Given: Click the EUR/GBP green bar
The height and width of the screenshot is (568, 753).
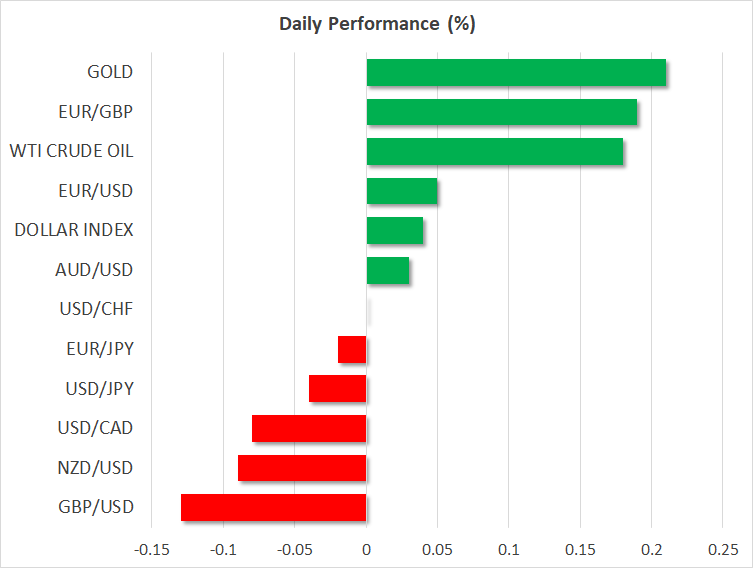Looking at the screenshot, I should (502, 112).
